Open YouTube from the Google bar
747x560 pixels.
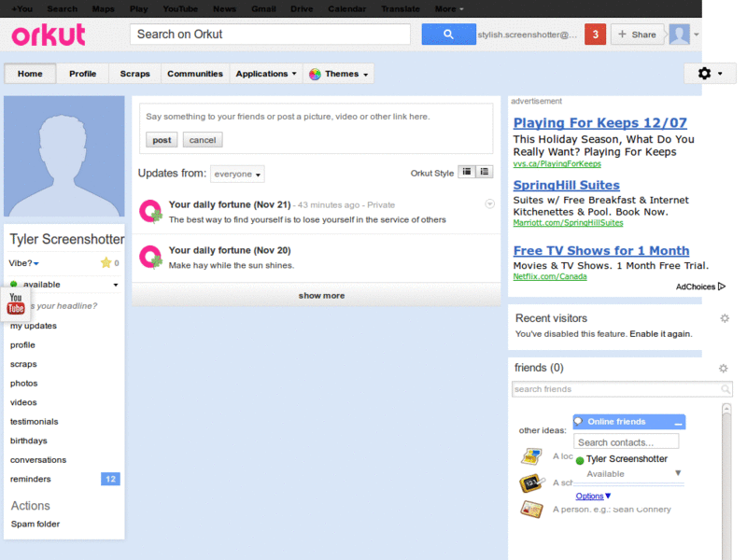tap(180, 8)
